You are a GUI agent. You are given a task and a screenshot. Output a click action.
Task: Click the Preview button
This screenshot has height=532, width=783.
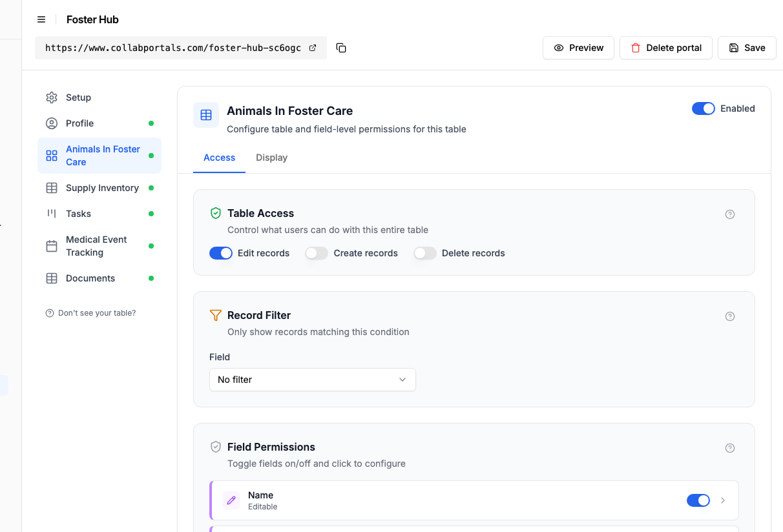coord(578,48)
